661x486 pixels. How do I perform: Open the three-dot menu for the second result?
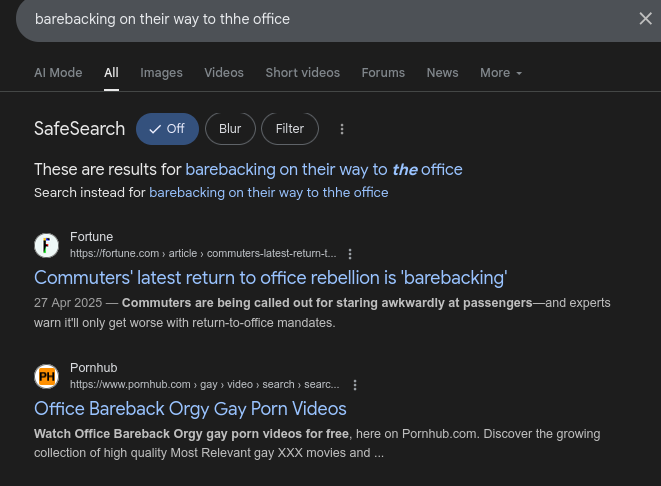355,385
